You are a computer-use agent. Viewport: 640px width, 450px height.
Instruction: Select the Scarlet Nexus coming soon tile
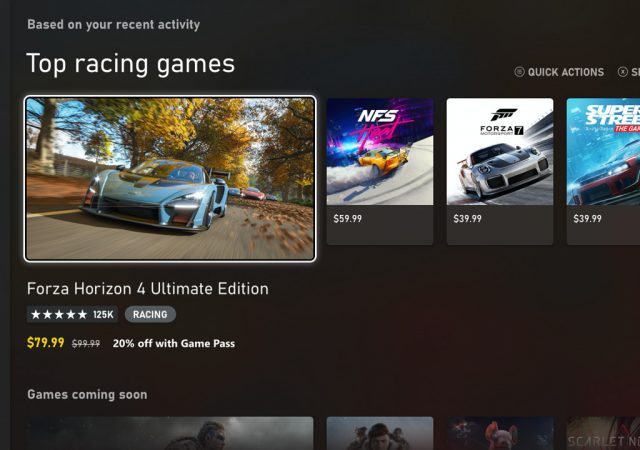(603, 433)
